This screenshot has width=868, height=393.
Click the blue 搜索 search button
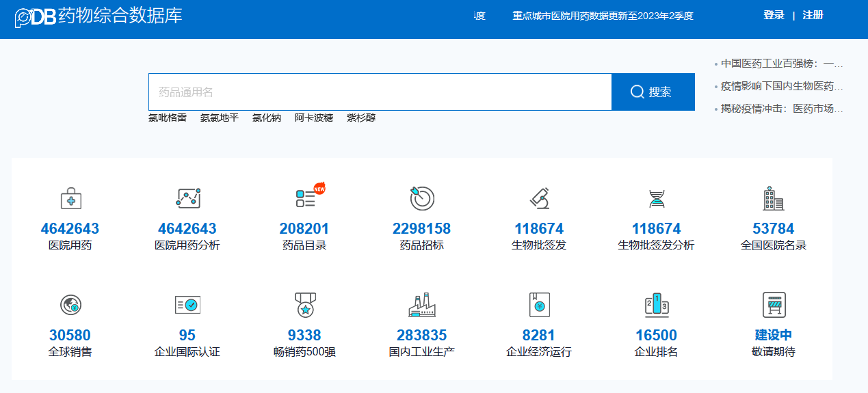coord(653,92)
